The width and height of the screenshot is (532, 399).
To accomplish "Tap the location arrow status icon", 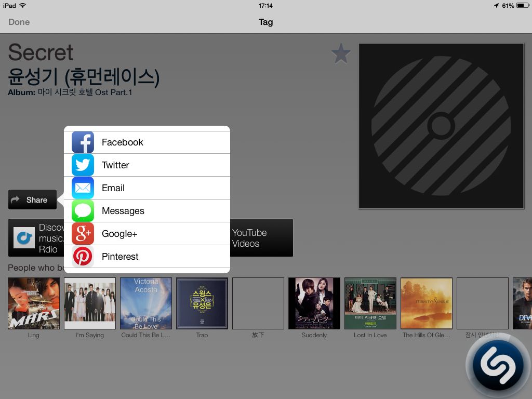I will [x=496, y=5].
